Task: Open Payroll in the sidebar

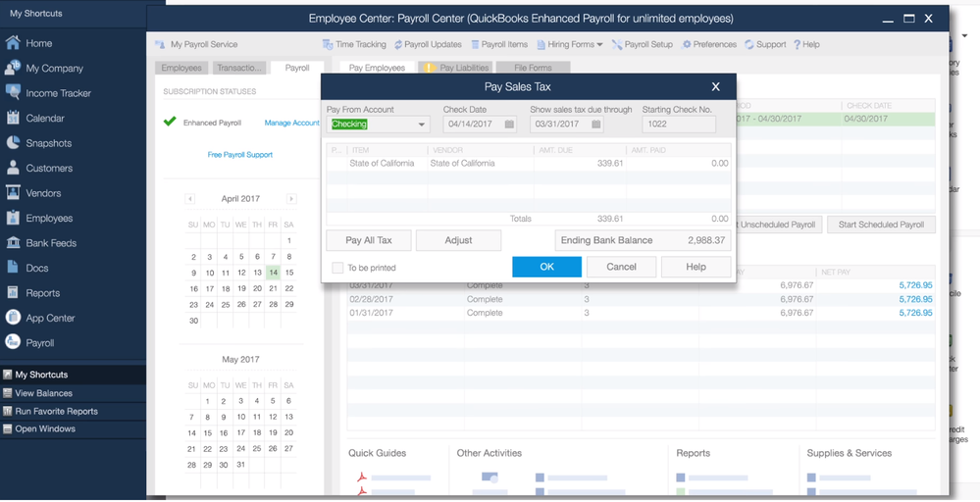Action: 29,343
